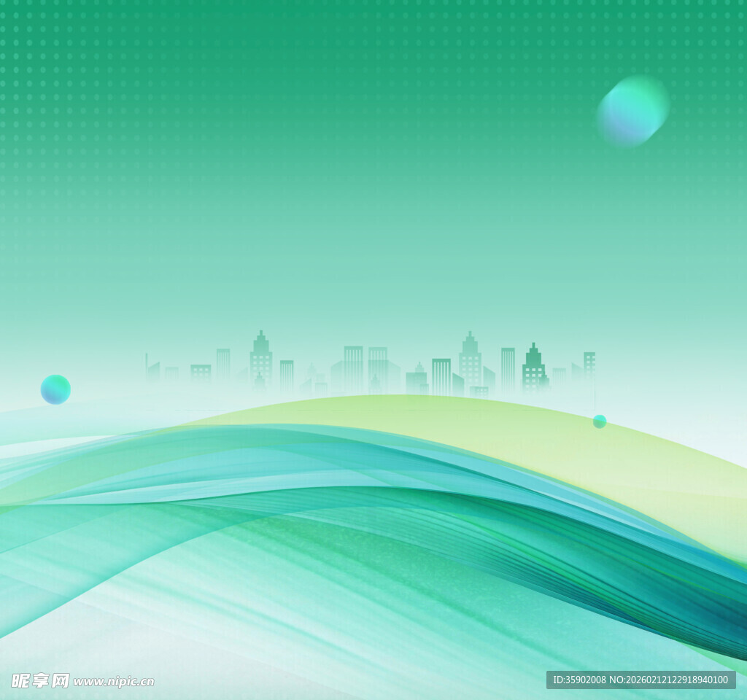Click the city skyline silhouette center
This screenshot has width=747, height=700.
[372, 368]
